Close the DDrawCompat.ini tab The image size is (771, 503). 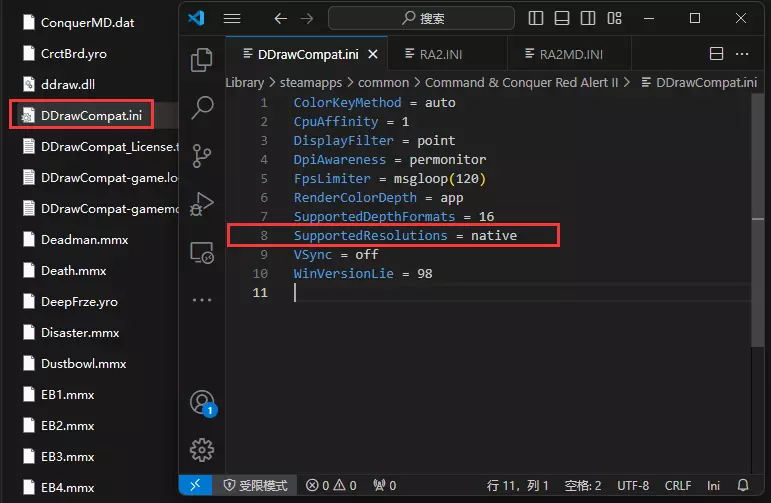(x=373, y=54)
